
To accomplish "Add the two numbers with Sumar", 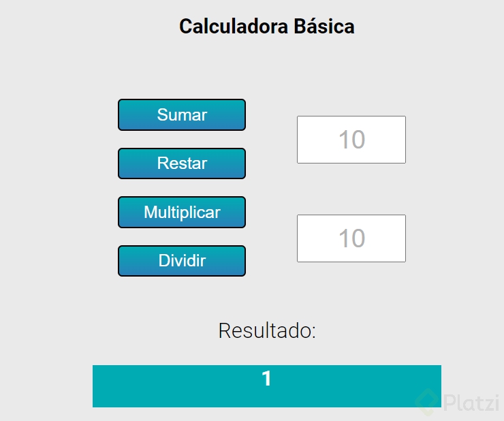I will pyautogui.click(x=182, y=115).
